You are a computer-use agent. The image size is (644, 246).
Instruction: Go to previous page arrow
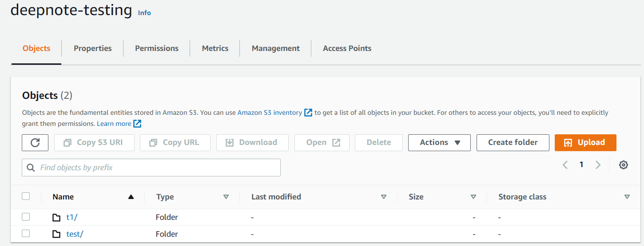(x=565, y=165)
